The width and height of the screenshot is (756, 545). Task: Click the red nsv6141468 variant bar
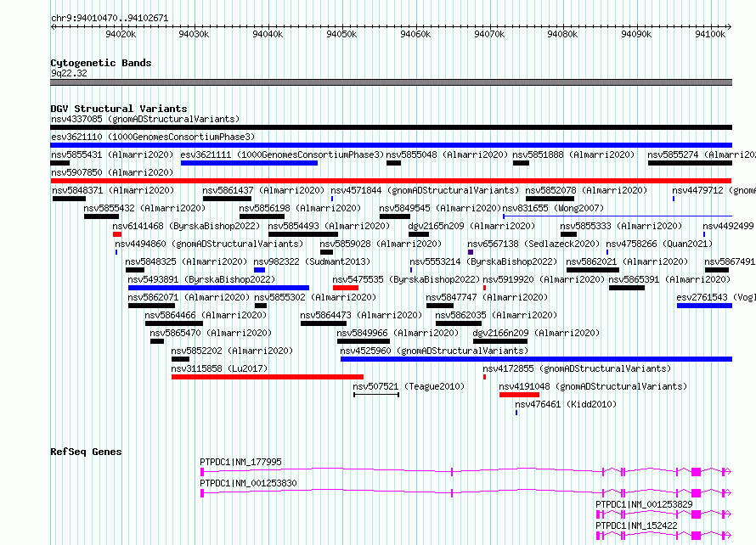point(117,234)
